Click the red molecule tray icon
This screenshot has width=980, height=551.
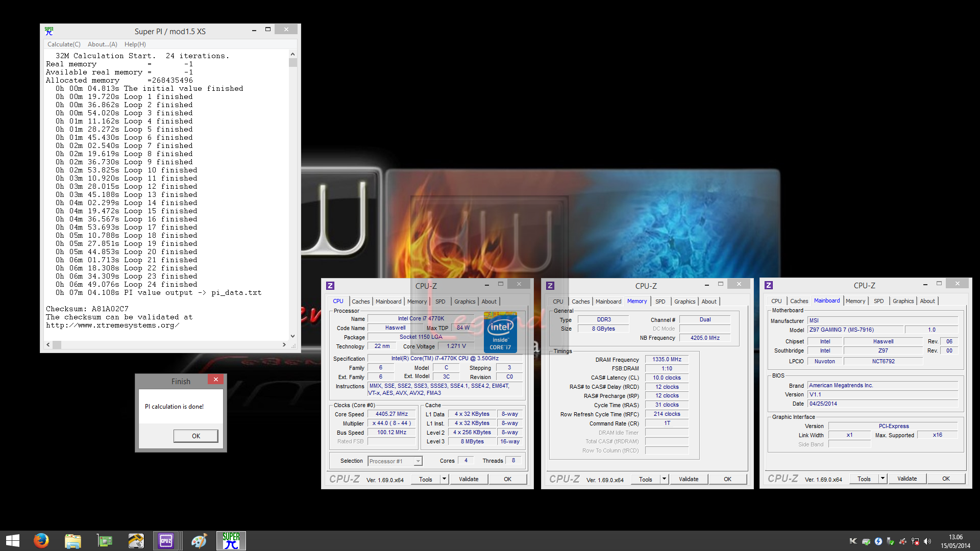point(903,541)
